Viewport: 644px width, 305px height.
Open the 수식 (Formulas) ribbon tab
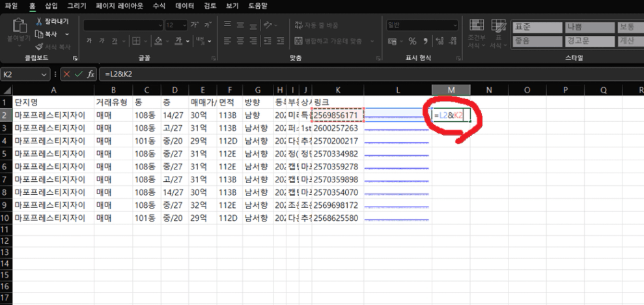coord(158,5)
